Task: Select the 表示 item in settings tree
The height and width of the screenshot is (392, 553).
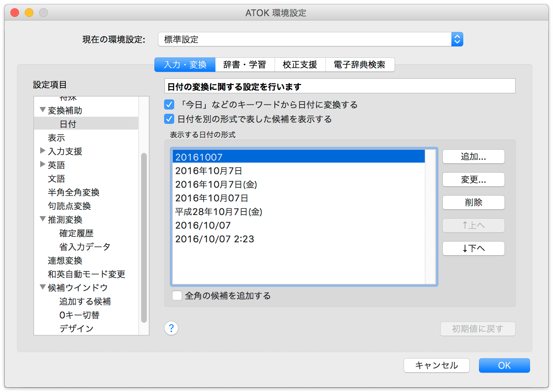Action: coord(86,137)
